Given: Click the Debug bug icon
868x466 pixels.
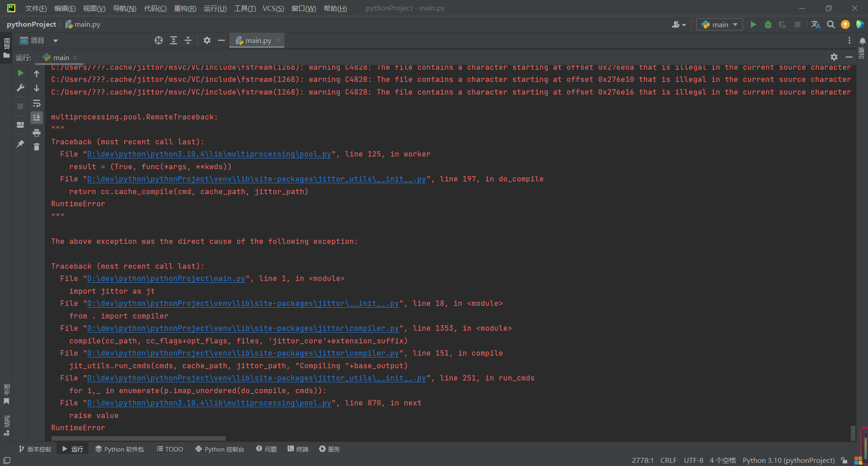Looking at the screenshot, I should click(768, 24).
